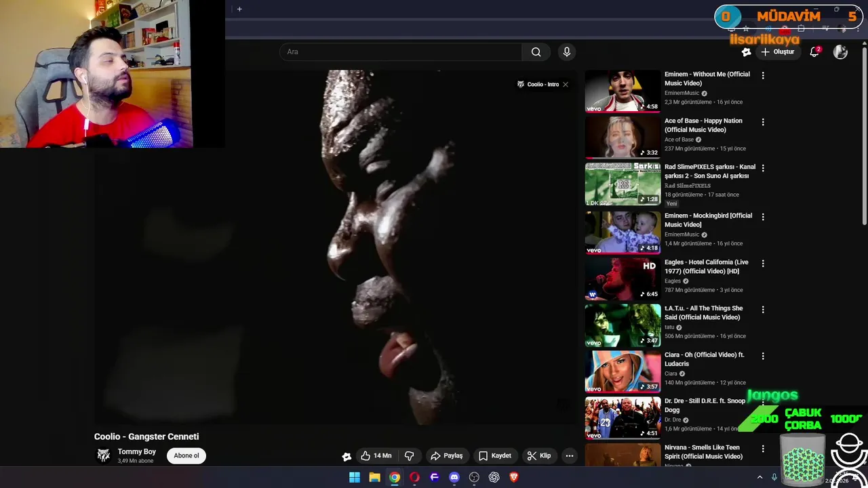Open Tommy Boy channel name
Screen dimensions: 868x488
tap(136, 451)
